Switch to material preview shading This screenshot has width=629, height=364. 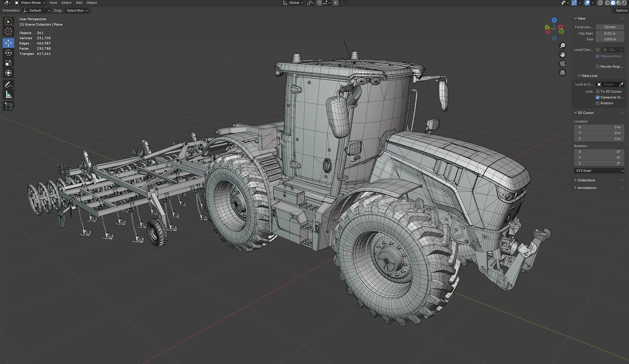[619, 3]
